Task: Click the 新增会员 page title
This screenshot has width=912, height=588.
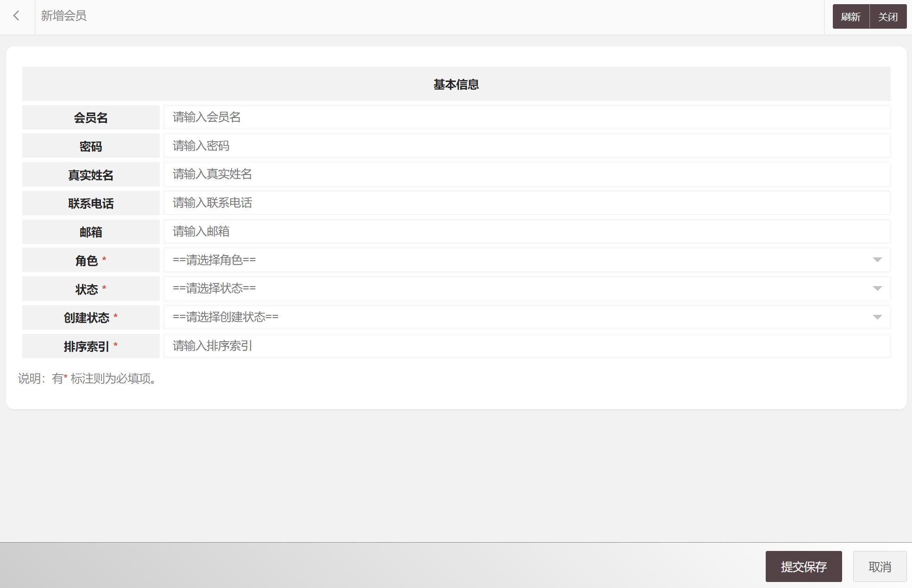Action: pos(63,16)
